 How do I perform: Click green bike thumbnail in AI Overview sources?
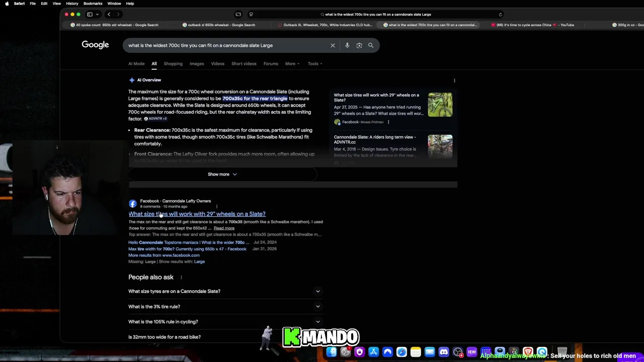(440, 105)
